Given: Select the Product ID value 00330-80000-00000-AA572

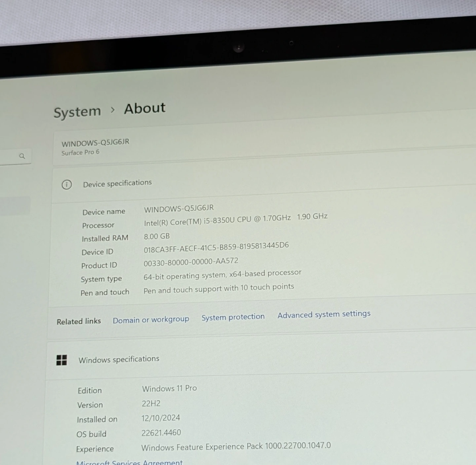Looking at the screenshot, I should coord(191,262).
